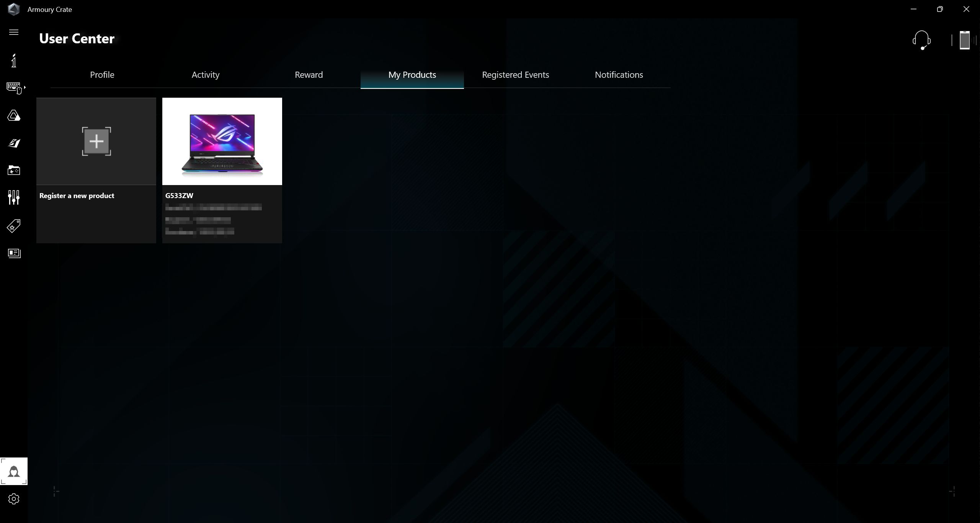
Task: Open the G533ZW product details
Action: (222, 171)
